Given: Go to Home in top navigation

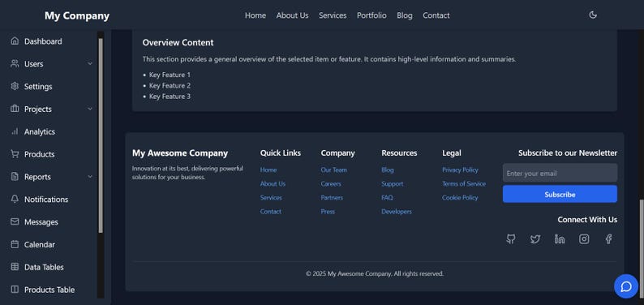Looking at the screenshot, I should (x=255, y=15).
